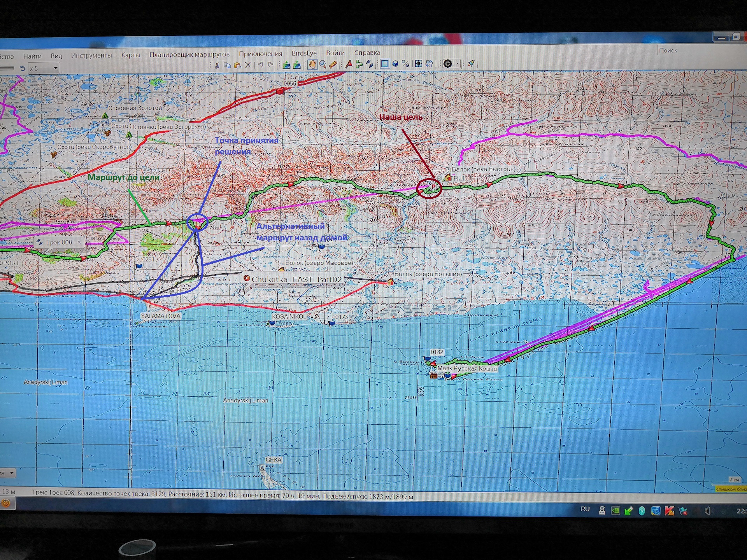
Task: Click the Охота река Скоробутная squirrel waypoint
Action: click(x=53, y=154)
